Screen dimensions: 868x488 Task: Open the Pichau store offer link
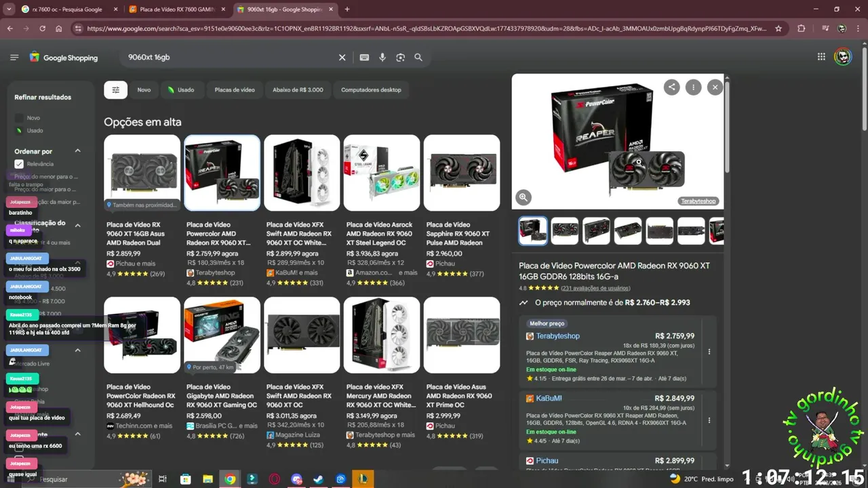pos(547,461)
